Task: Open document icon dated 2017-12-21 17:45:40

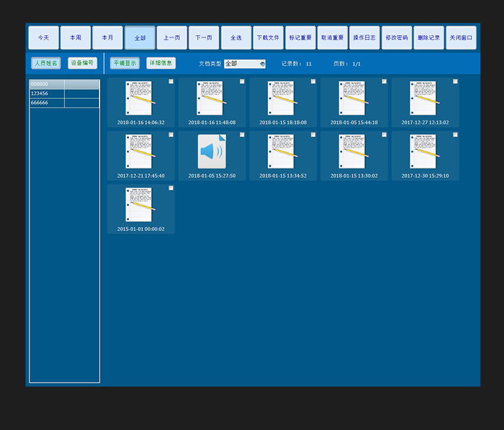Action: (140, 152)
